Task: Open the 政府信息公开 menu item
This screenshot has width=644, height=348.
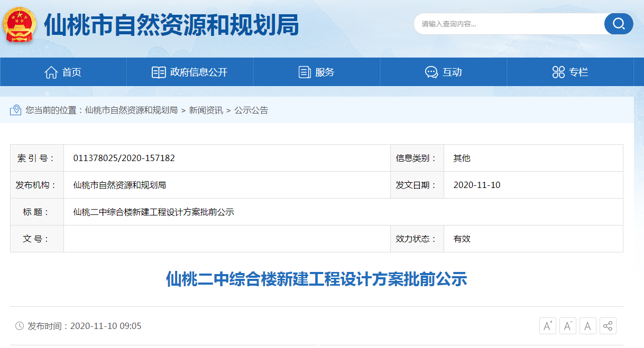Action: click(x=189, y=72)
